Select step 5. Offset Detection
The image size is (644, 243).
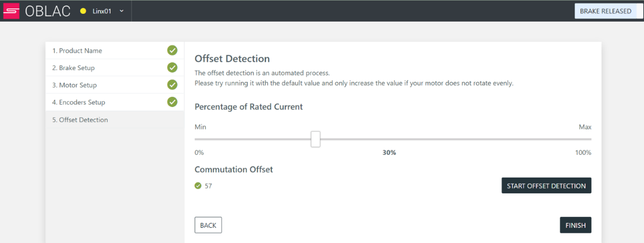(115, 120)
